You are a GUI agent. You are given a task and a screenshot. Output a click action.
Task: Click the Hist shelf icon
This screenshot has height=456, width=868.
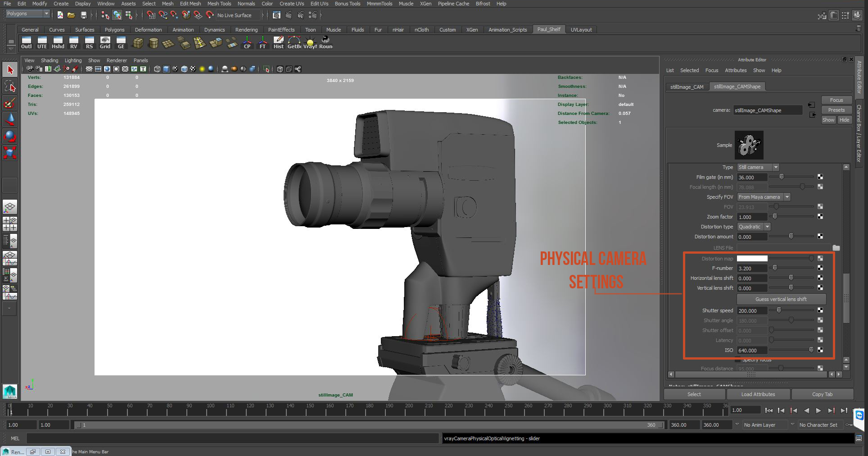[x=279, y=43]
